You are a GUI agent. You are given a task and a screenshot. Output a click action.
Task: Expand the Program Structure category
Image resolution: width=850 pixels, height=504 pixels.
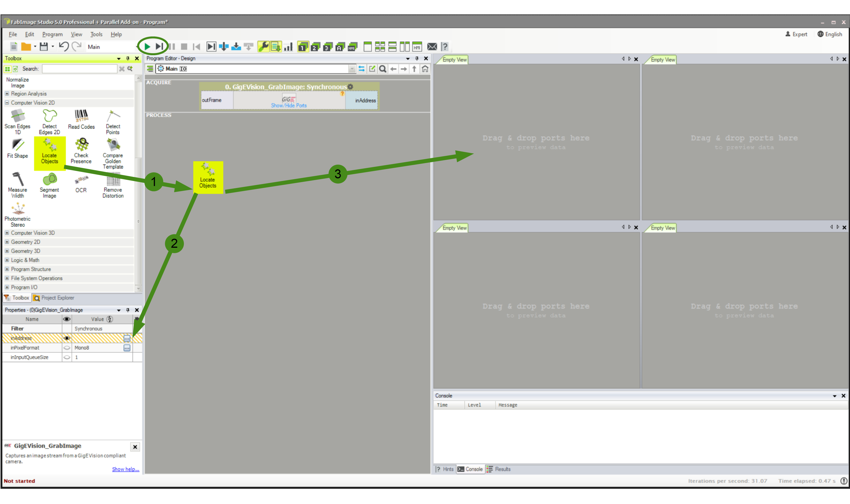click(7, 269)
